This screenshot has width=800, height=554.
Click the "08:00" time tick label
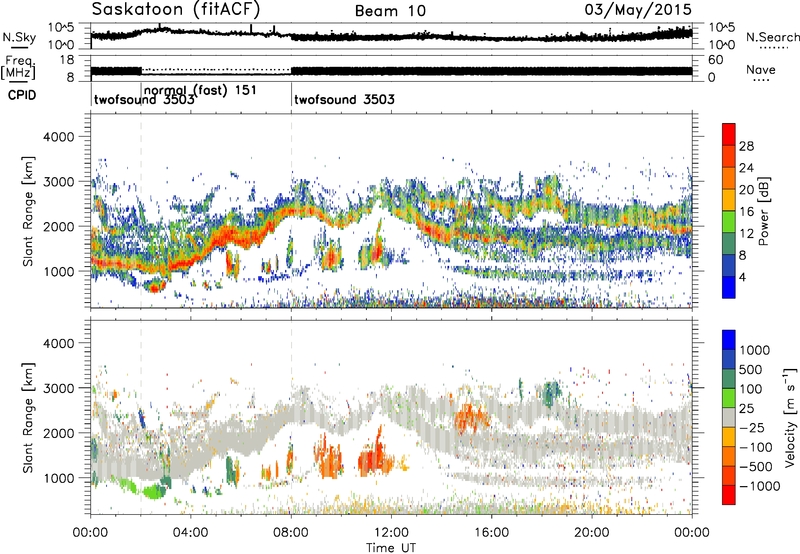coord(291,533)
